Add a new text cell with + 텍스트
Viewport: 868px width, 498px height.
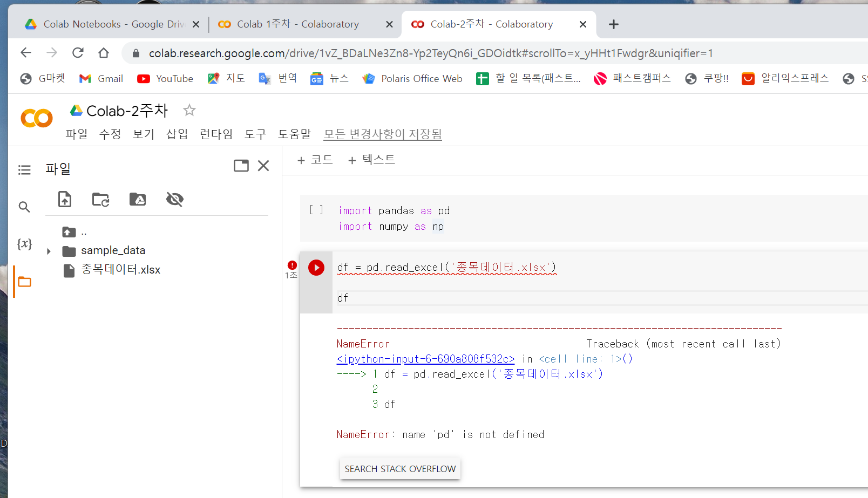pos(372,160)
